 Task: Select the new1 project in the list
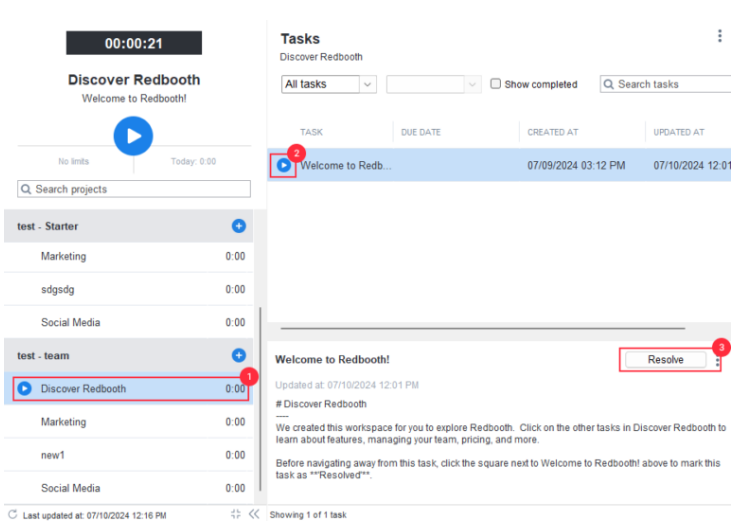click(55, 455)
